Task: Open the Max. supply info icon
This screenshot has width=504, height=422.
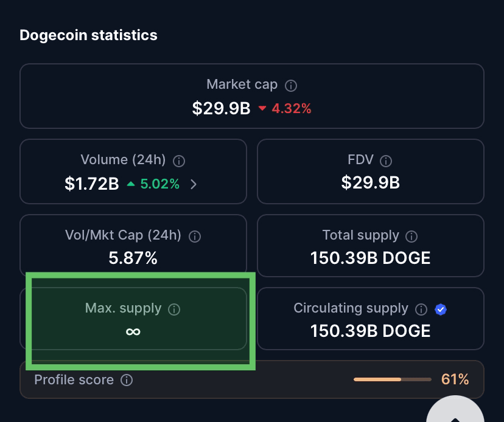Action: [x=174, y=310]
